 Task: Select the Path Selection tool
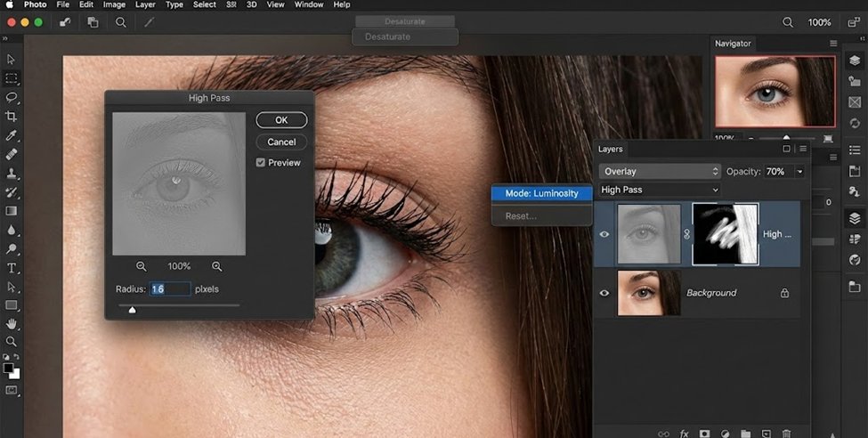point(11,287)
